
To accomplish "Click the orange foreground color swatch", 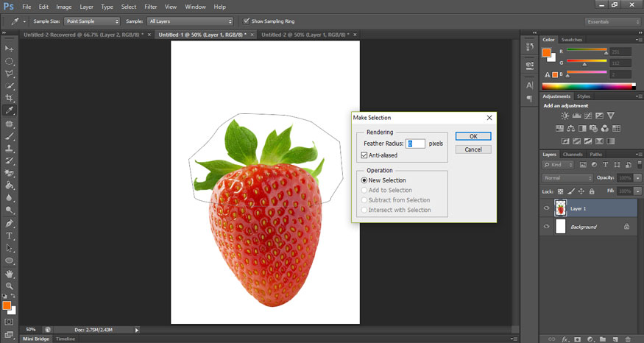I will pos(6,305).
